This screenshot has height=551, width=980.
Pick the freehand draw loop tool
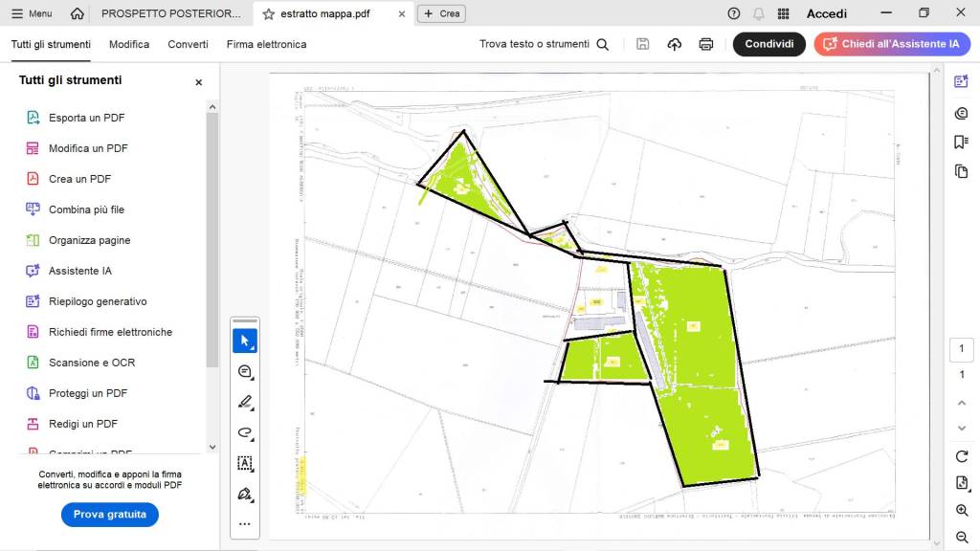[245, 432]
